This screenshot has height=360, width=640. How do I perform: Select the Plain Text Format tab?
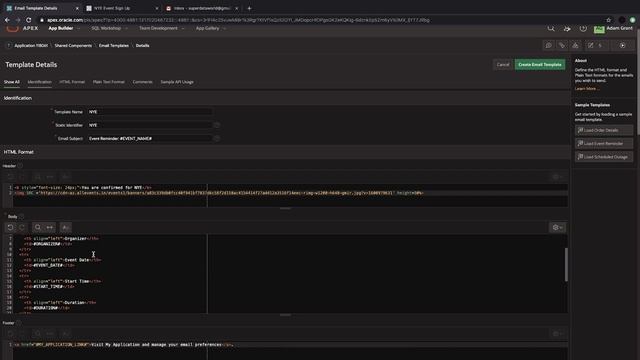click(x=109, y=82)
